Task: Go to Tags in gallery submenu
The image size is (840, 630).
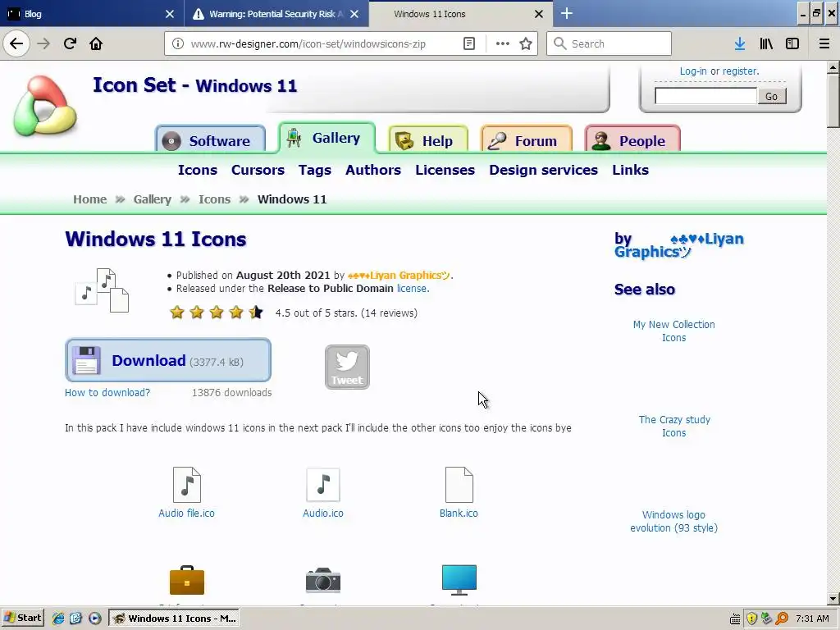Action: [314, 170]
